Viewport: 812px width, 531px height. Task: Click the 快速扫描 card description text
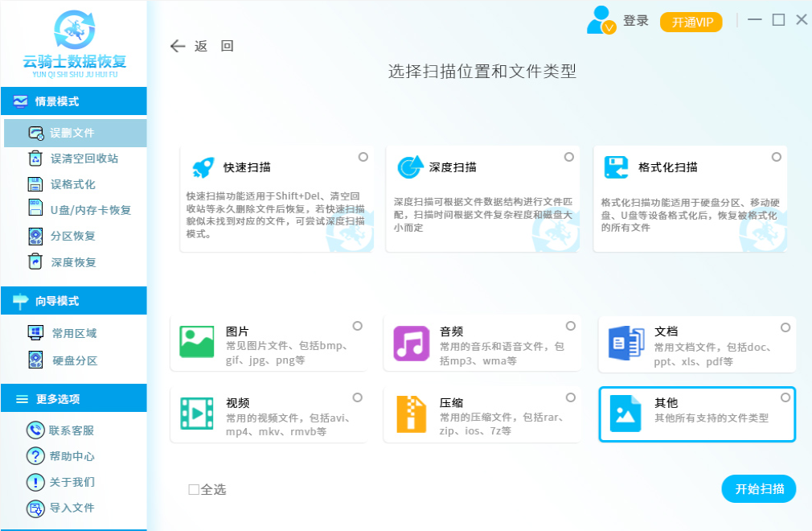(276, 215)
